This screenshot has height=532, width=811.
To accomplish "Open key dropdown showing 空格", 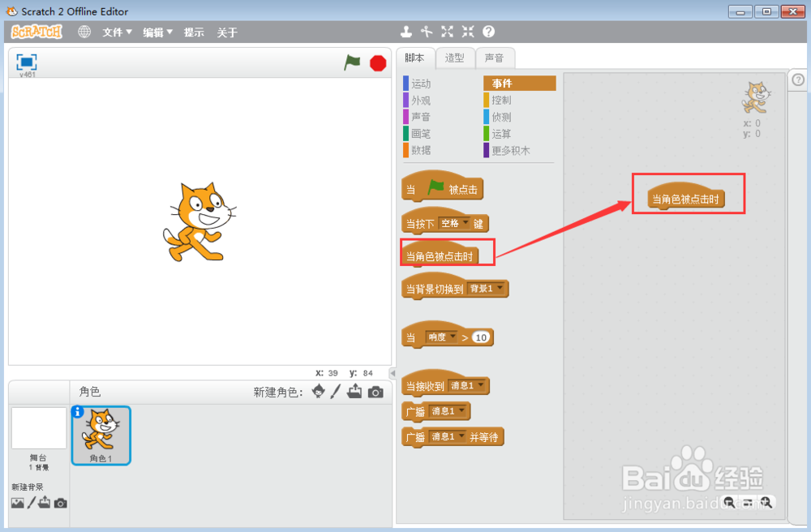I will pyautogui.click(x=454, y=223).
